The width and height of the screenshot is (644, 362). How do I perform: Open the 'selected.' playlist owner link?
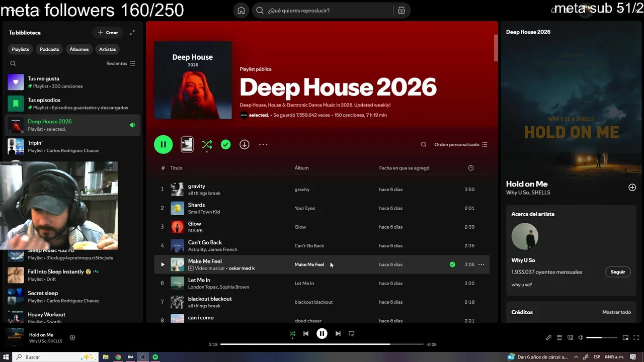(x=259, y=115)
